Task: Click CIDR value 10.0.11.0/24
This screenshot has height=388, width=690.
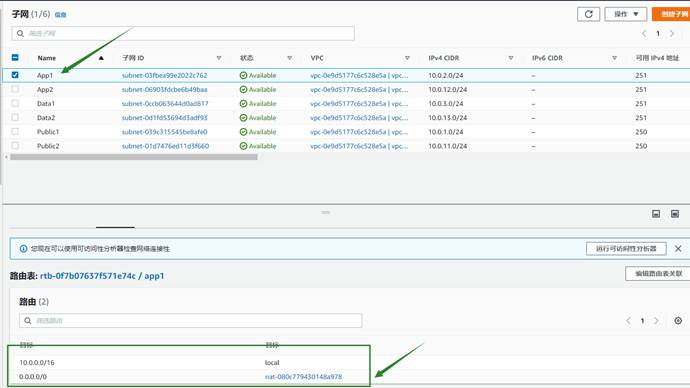Action: [x=448, y=146]
